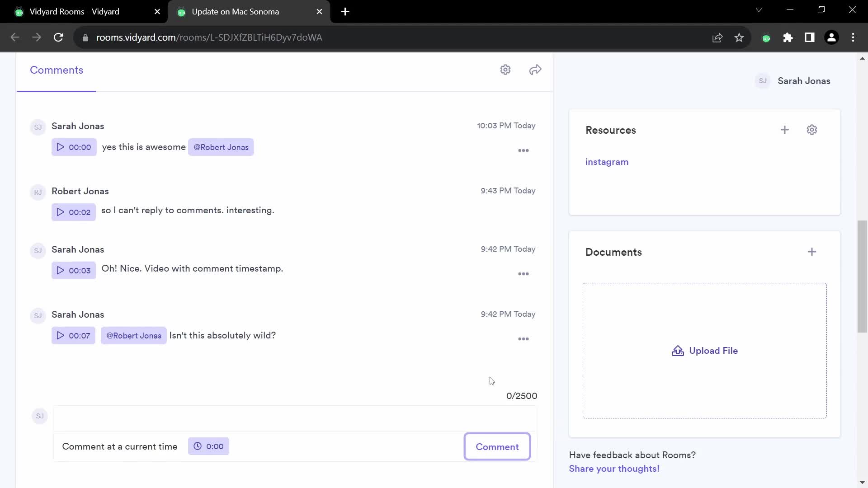The width and height of the screenshot is (868, 488).
Task: Click Sarah Jonas profile in top right
Action: [793, 81]
